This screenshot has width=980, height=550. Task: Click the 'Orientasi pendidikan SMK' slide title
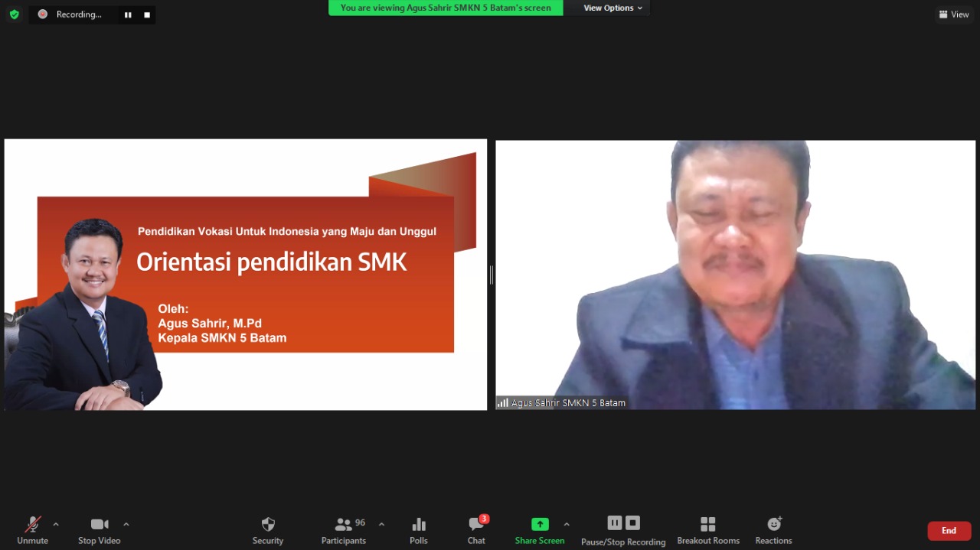[x=272, y=262]
